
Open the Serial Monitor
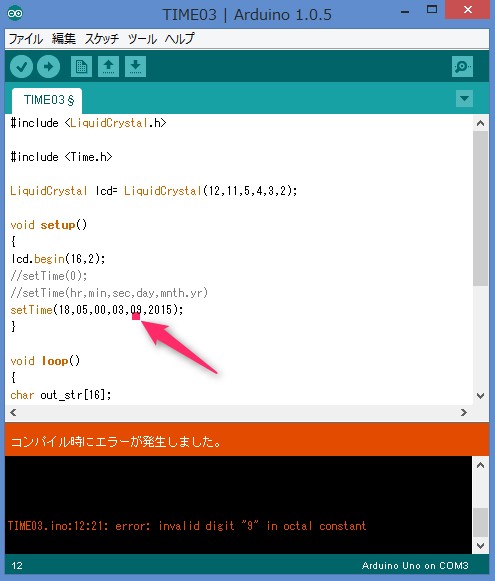(462, 67)
